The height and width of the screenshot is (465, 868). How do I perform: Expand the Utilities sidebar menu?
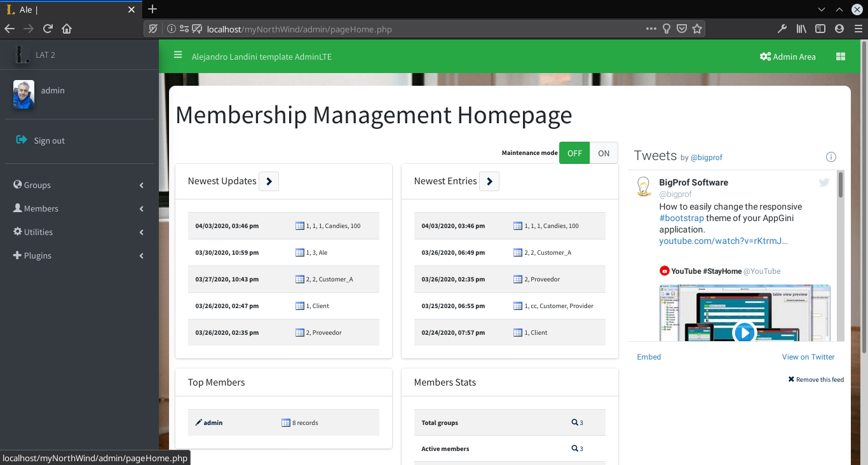[x=79, y=232]
